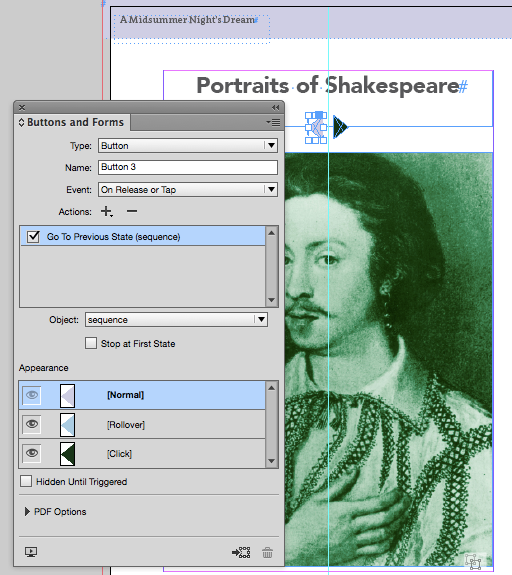Open the Buttons and Forms panel menu

(x=273, y=122)
